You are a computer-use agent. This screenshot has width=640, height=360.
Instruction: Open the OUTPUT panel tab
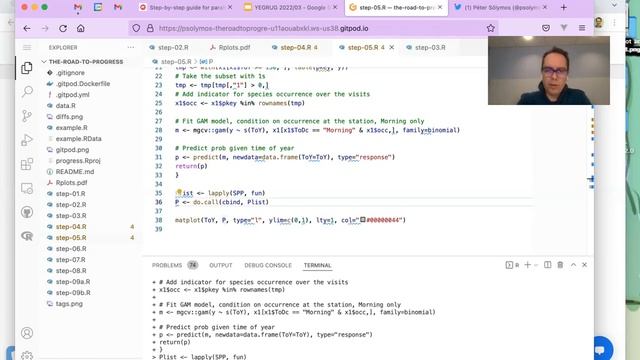pyautogui.click(x=220, y=265)
